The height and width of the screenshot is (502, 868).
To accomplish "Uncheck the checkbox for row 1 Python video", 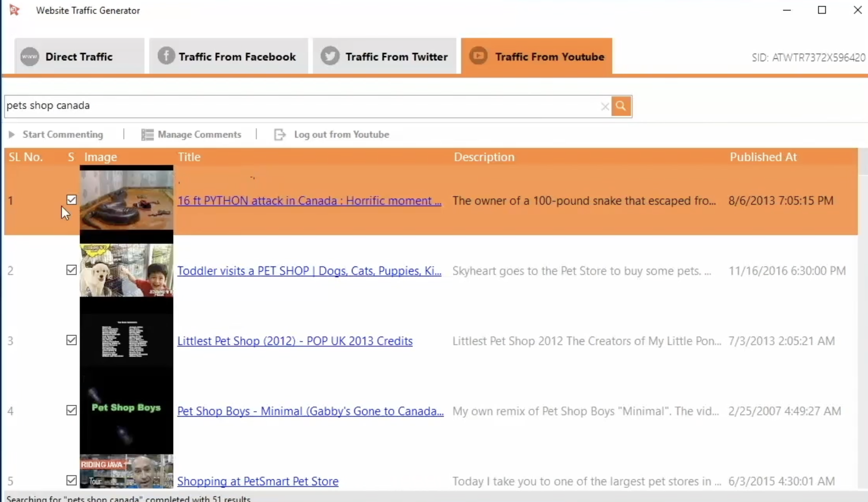I will click(x=72, y=200).
